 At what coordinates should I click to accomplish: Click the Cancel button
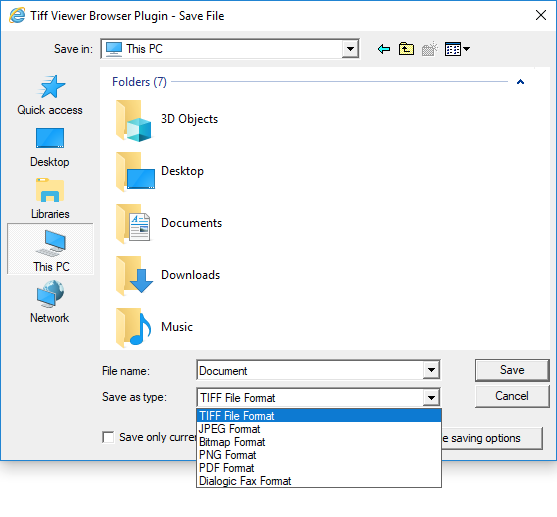(512, 396)
